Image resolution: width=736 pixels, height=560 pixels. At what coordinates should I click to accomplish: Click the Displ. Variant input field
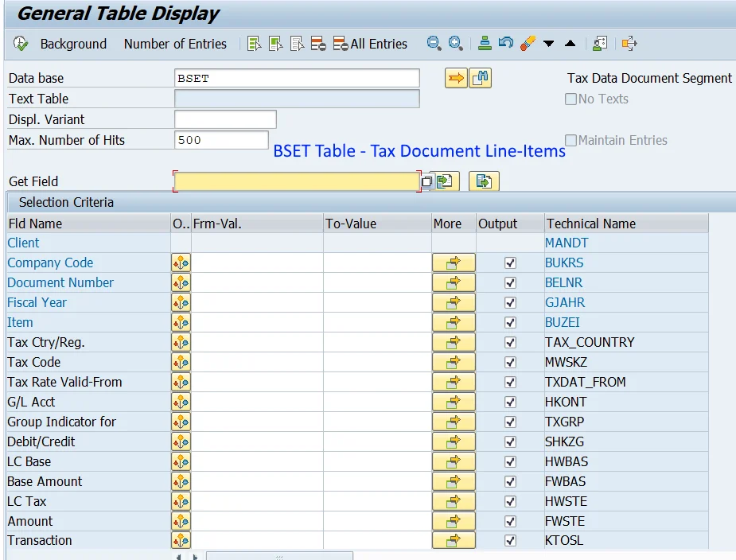click(x=225, y=119)
